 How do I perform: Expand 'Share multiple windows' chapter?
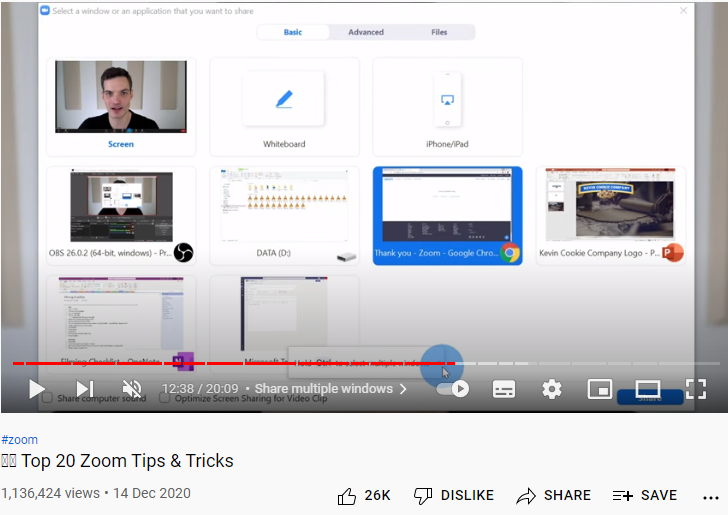pyautogui.click(x=331, y=389)
